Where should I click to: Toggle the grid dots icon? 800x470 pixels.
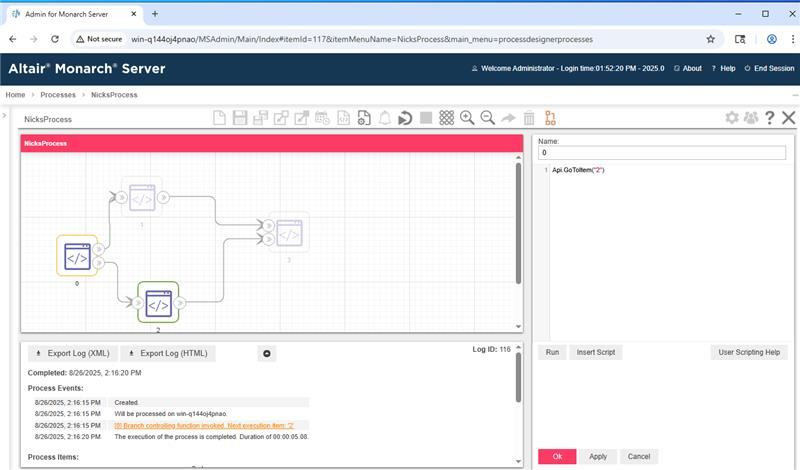coord(446,118)
